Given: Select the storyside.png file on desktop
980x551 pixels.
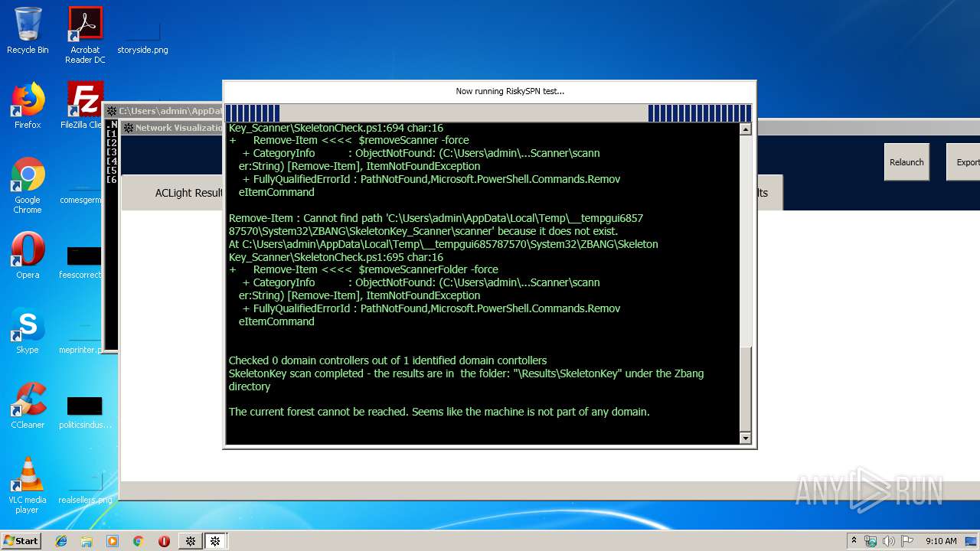Looking at the screenshot, I should coord(142,35).
